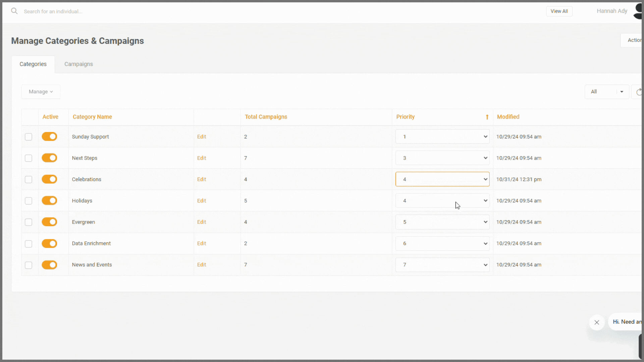The height and width of the screenshot is (362, 644).
Task: Edit the Next Steps category
Action: click(x=202, y=158)
